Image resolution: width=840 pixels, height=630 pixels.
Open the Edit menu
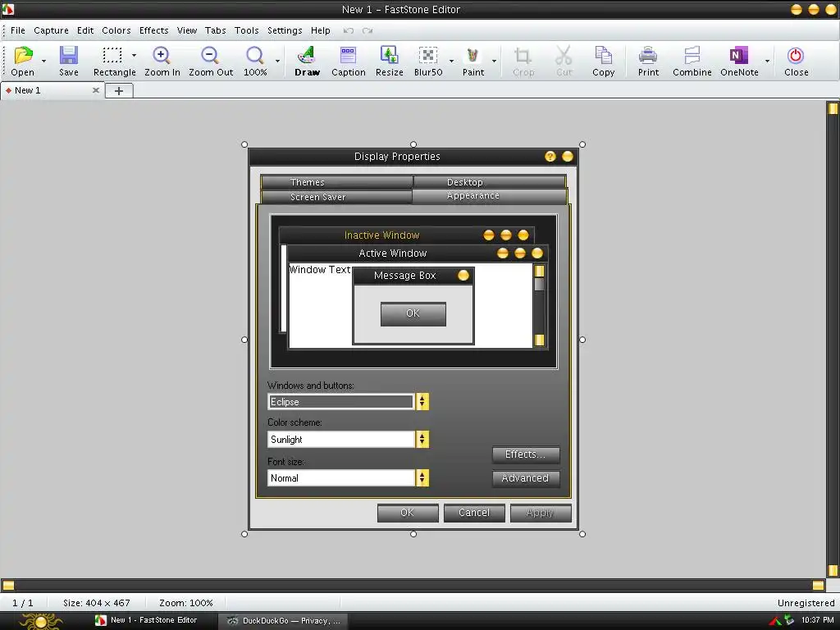point(85,30)
